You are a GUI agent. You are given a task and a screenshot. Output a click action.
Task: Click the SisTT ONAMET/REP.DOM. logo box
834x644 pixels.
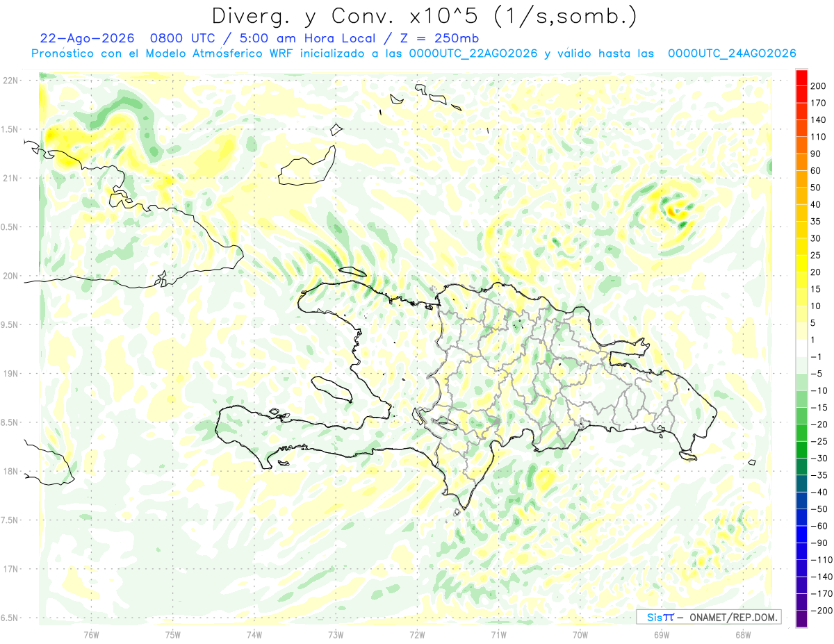point(708,617)
